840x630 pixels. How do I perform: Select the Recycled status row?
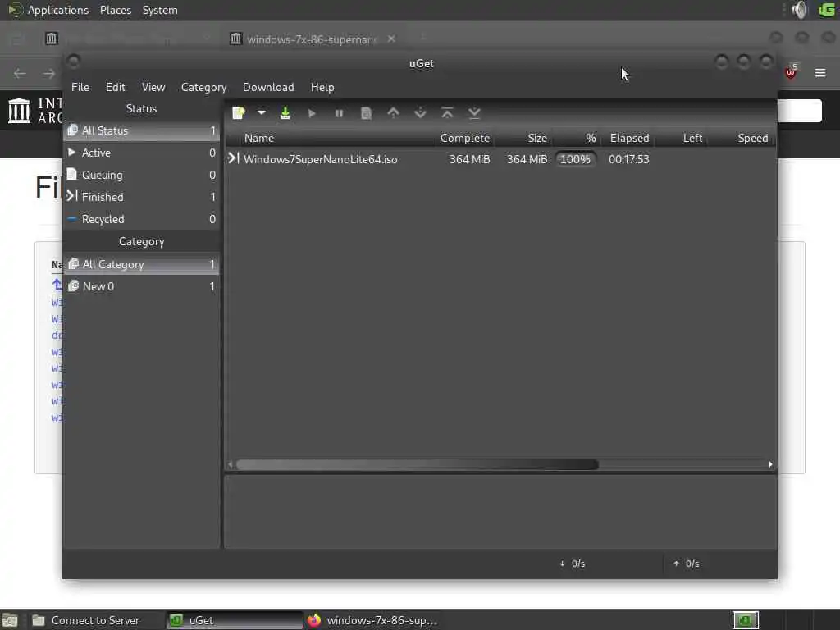point(141,218)
